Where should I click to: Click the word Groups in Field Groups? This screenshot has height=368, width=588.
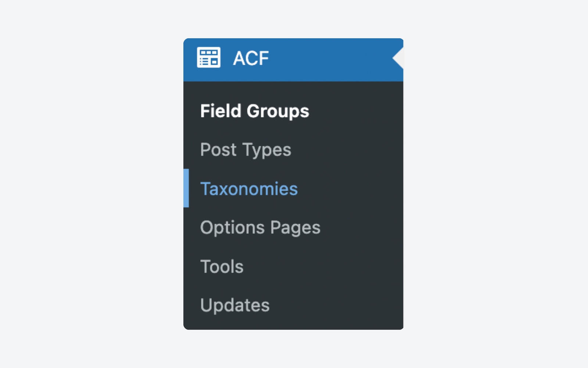[x=278, y=111]
